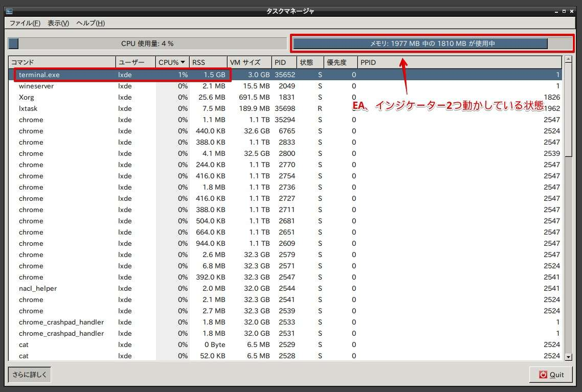Select chrome process with PID 2651
This screenshot has height=392, width=582.
pos(285,232)
